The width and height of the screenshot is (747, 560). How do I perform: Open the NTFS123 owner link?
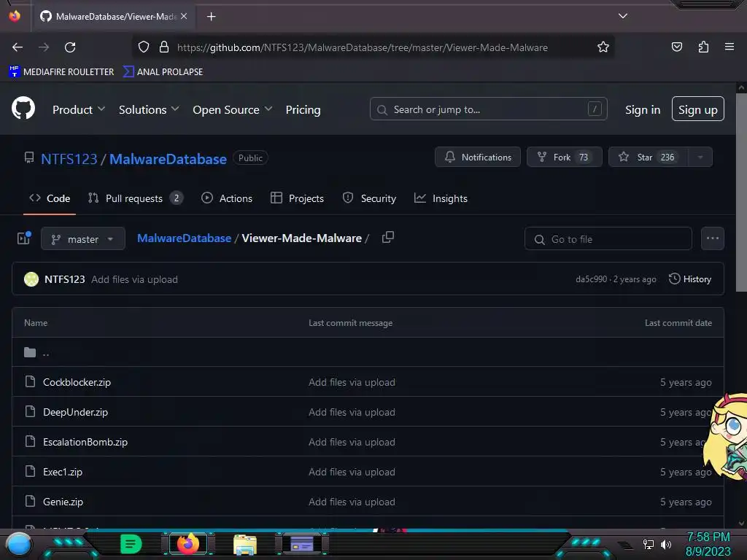tap(69, 158)
